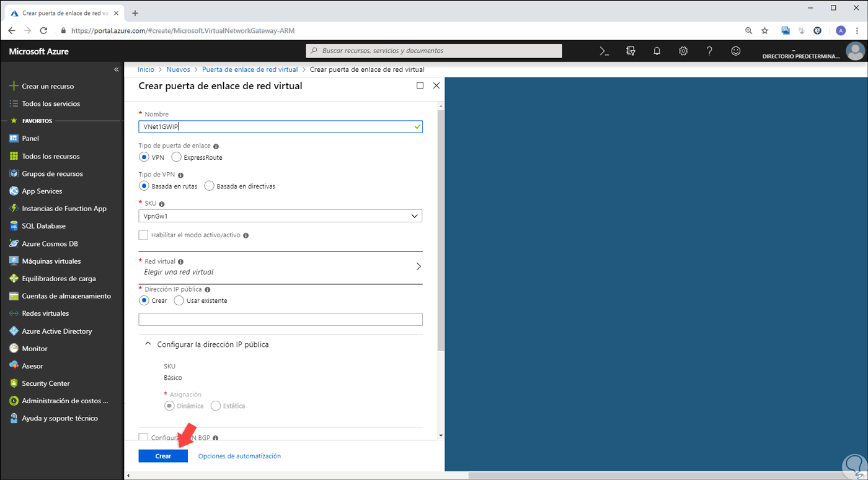Select the VPN gateway type

(144, 157)
